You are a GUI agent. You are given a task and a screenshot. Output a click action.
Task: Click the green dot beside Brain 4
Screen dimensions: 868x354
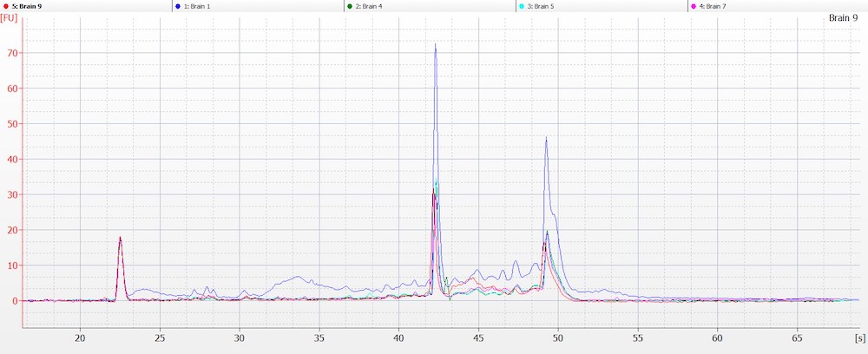[350, 6]
